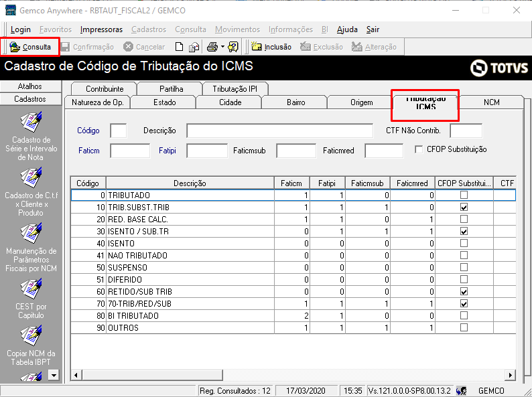This screenshot has height=397, width=532.
Task: Click the status bar user icon beside GEMCO
Action: (461, 390)
